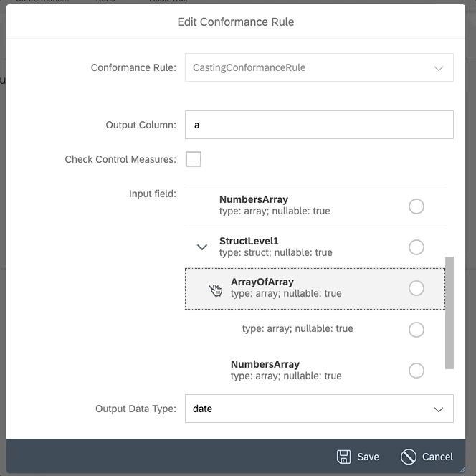Viewport: 476px width, 476px height.
Task: Enable the Check Control Measures checkbox
Action: (194, 159)
